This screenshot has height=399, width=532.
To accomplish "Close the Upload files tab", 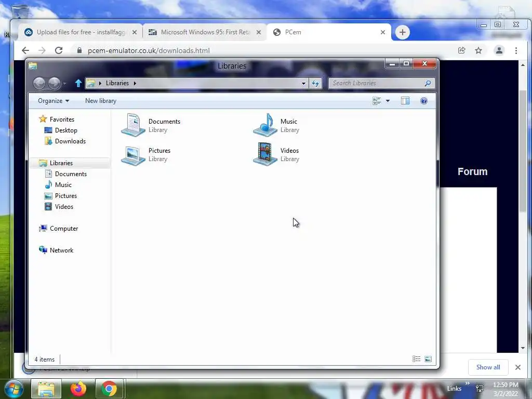I will 135,32.
